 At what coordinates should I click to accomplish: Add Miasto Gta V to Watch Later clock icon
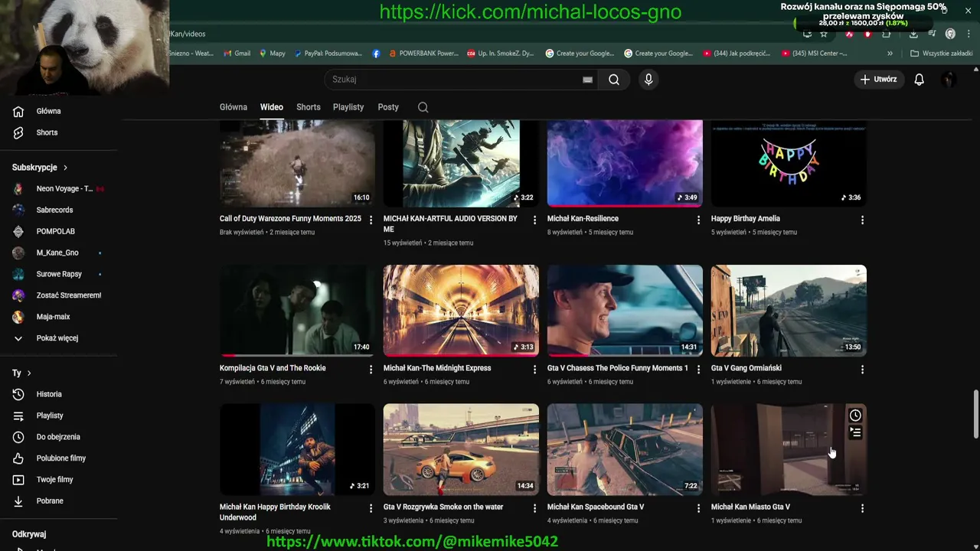[x=855, y=416]
